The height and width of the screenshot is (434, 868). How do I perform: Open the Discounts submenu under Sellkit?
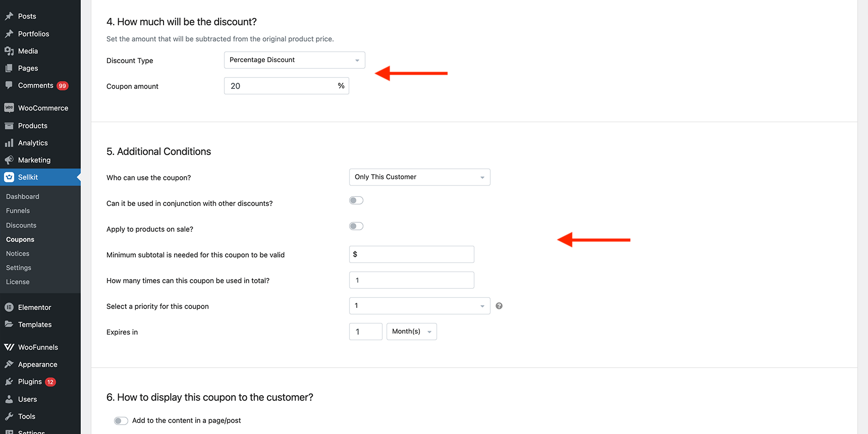21,225
